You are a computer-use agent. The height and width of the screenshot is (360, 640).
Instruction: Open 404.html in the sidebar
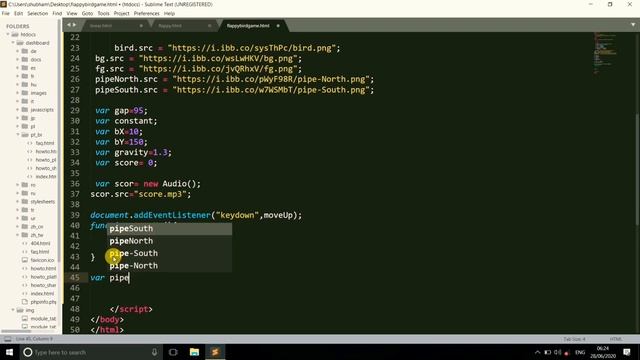click(x=40, y=243)
